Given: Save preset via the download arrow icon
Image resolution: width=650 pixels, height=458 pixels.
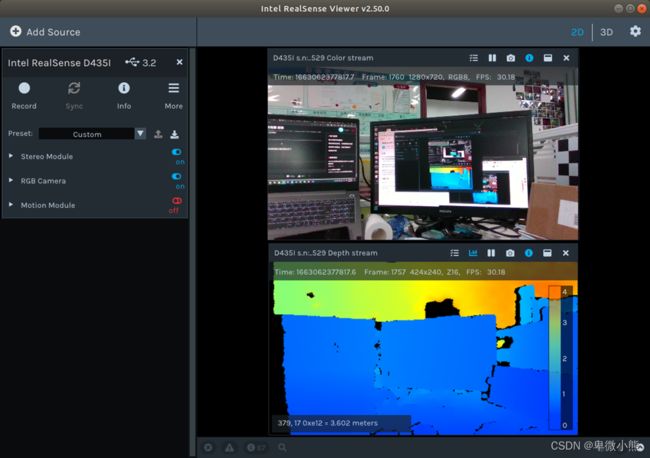Looking at the screenshot, I should (175, 134).
